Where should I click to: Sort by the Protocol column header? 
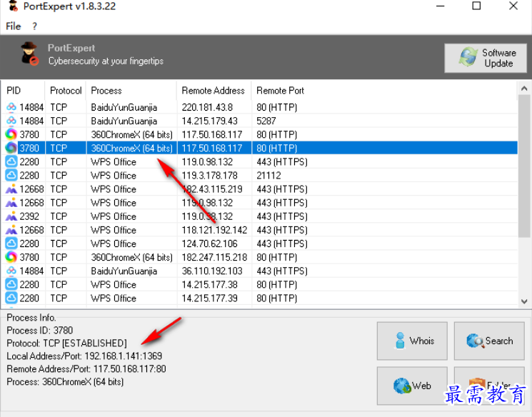[66, 91]
